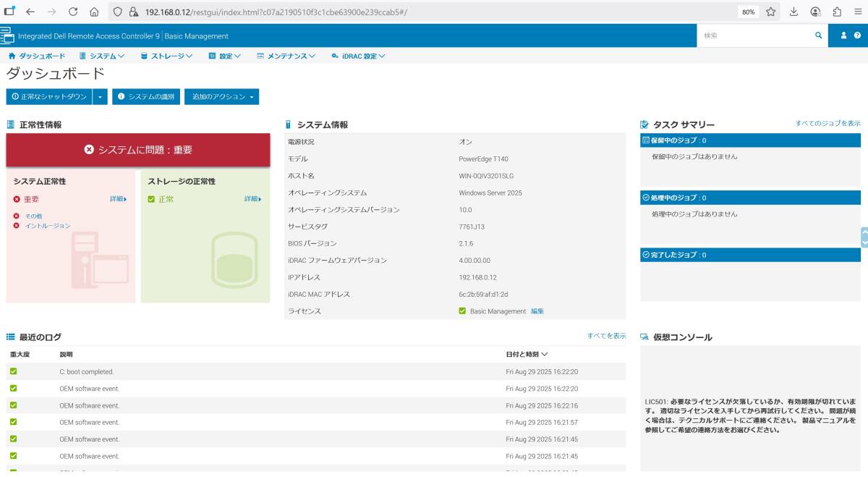
Task: Click the システムの識別 button
Action: [x=145, y=96]
